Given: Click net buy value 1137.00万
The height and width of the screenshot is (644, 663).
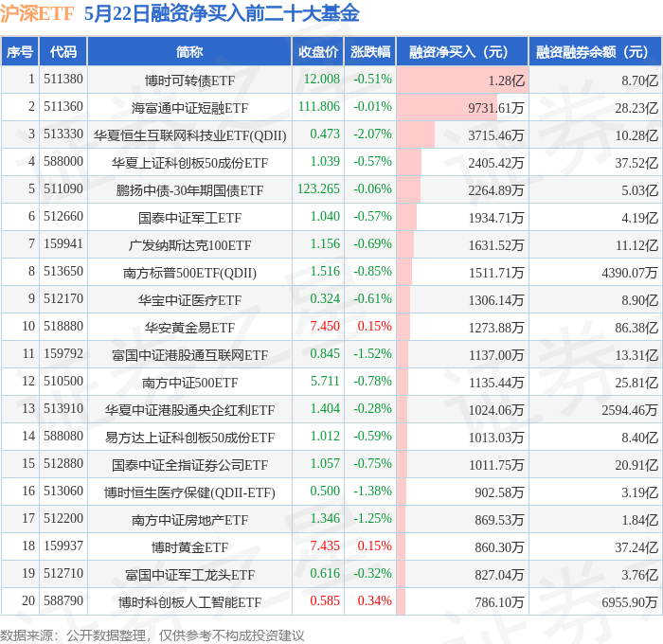Looking at the screenshot, I should [496, 355].
